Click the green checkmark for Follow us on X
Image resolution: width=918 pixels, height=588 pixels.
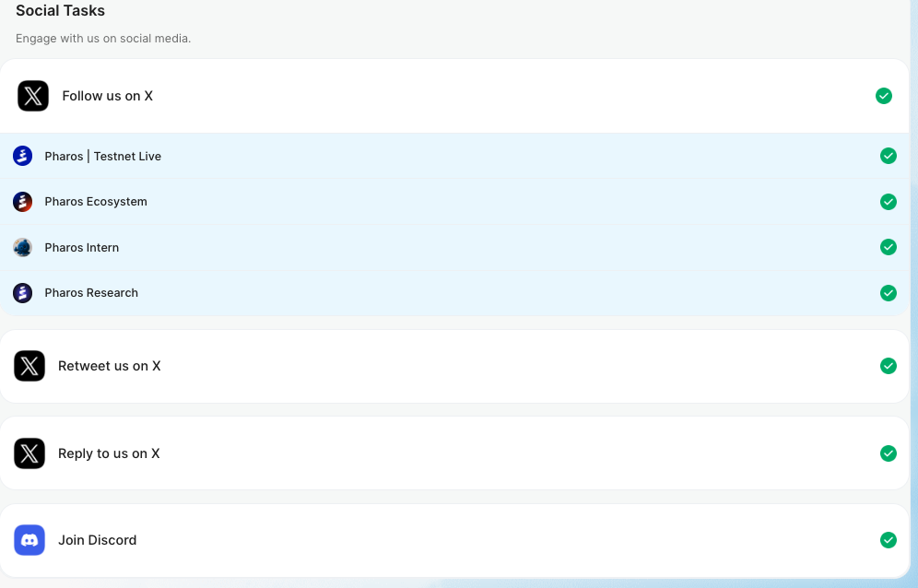click(x=884, y=96)
